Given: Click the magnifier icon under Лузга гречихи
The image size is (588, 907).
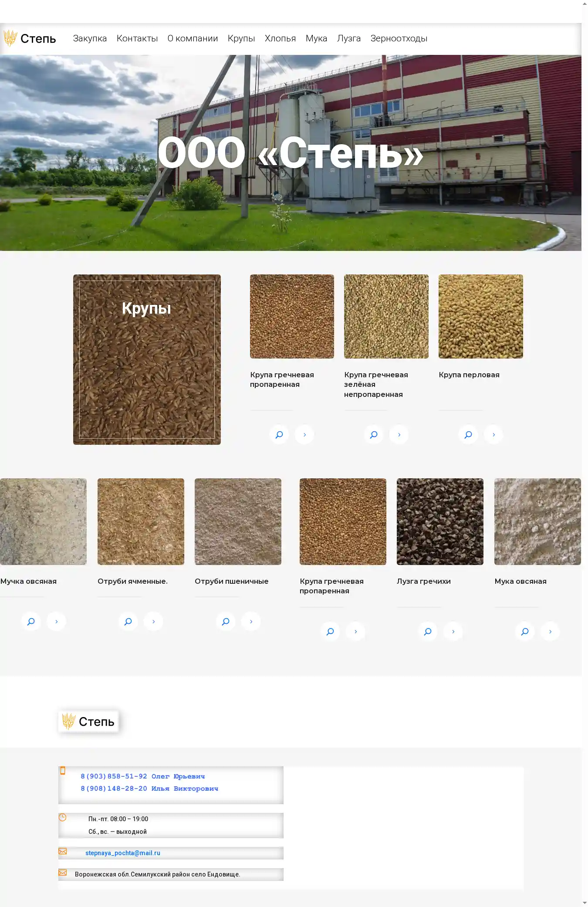Looking at the screenshot, I should pos(428,632).
